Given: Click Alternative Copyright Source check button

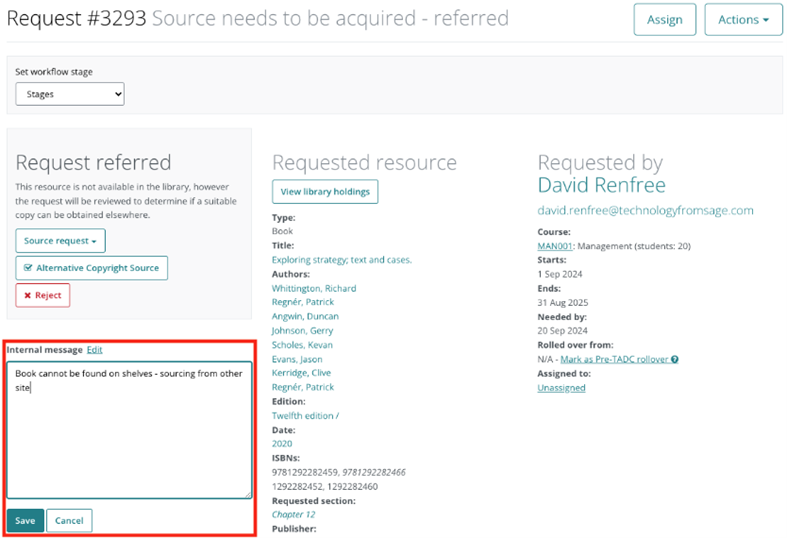Looking at the screenshot, I should (x=91, y=268).
